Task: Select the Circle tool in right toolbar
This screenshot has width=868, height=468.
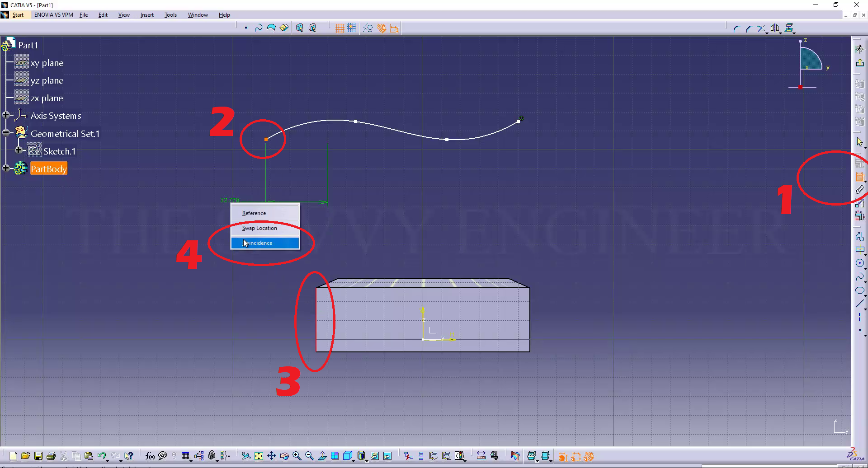Action: 859,263
